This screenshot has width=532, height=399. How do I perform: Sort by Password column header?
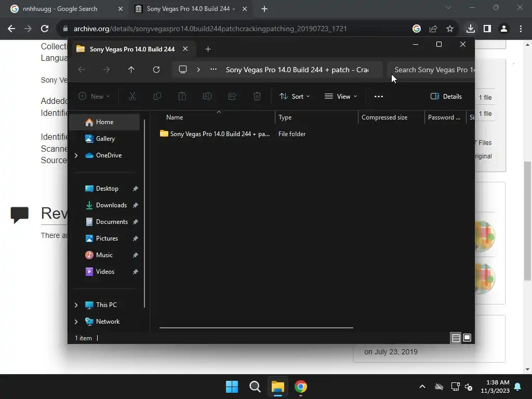(445, 117)
